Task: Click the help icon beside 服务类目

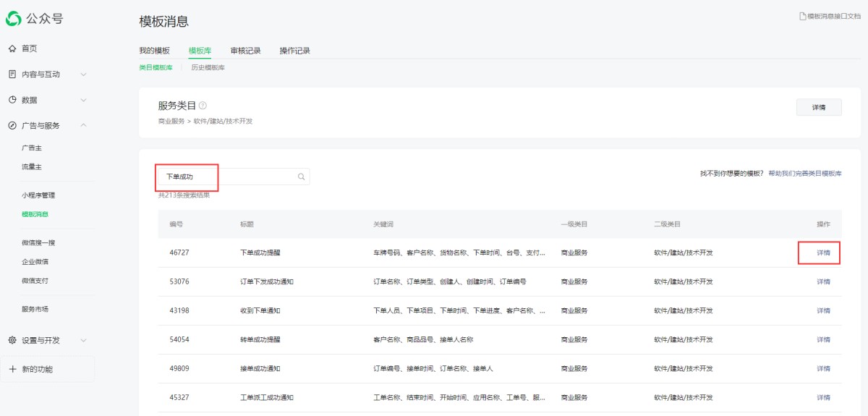Action: 203,106
